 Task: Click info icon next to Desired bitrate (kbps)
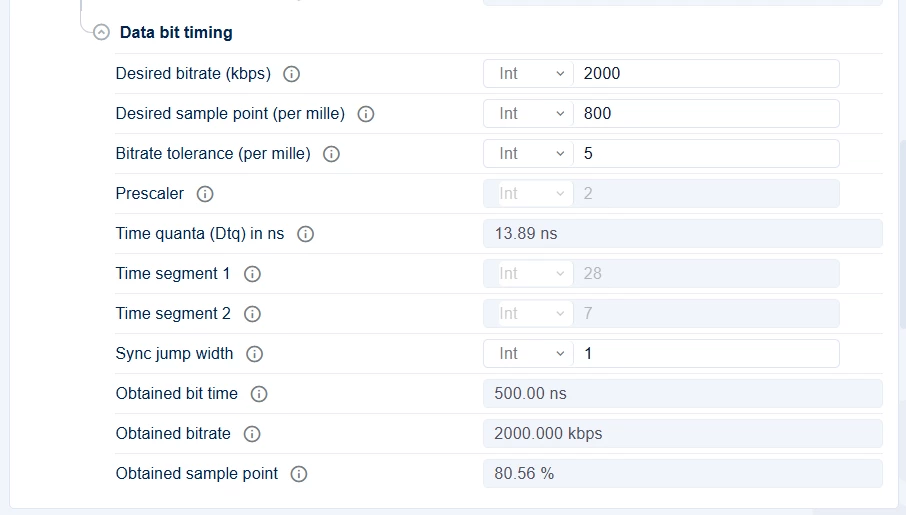(x=291, y=74)
